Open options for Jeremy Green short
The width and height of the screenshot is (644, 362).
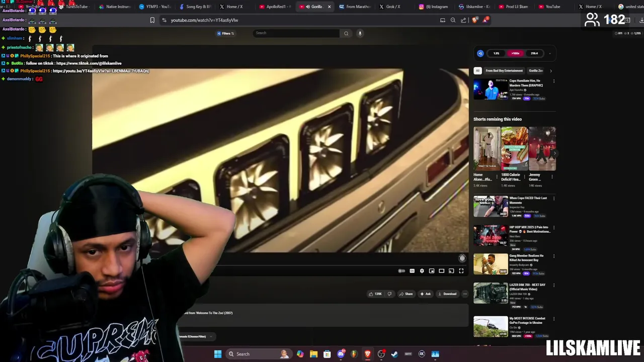pyautogui.click(x=552, y=176)
